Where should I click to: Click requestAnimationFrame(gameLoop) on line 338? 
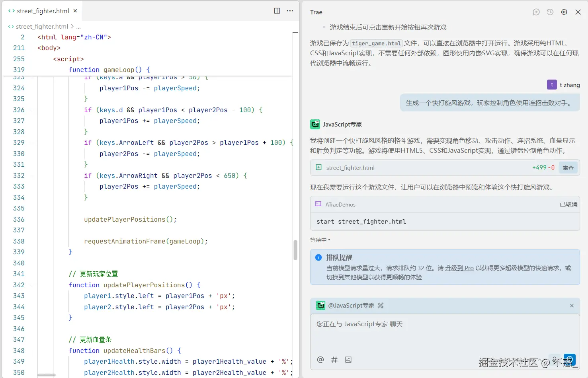point(146,241)
